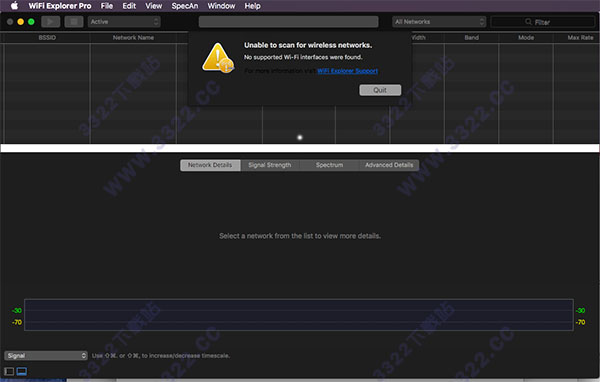Expand the Signal dropdown at bottom
Image resolution: width=600 pixels, height=382 pixels.
click(x=46, y=356)
